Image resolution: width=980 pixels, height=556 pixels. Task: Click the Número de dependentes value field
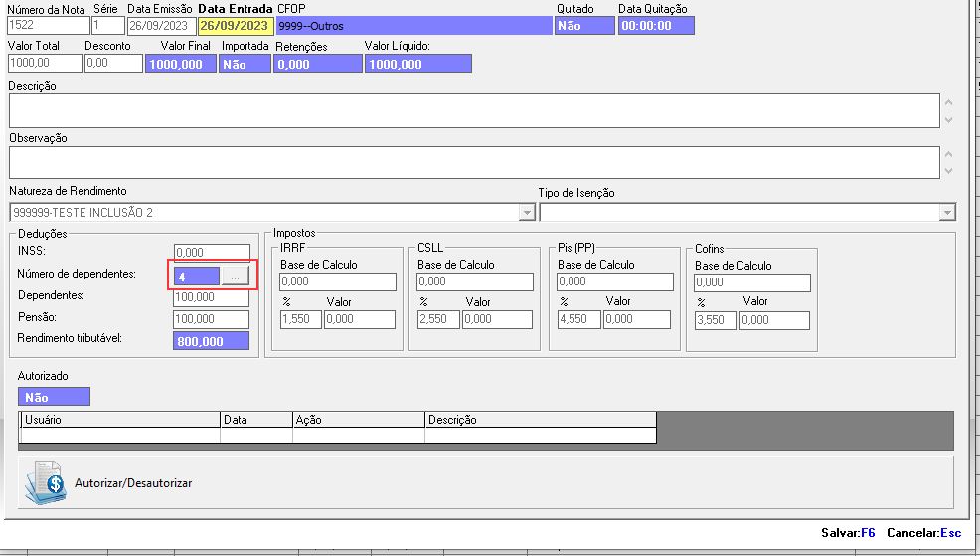(x=197, y=276)
